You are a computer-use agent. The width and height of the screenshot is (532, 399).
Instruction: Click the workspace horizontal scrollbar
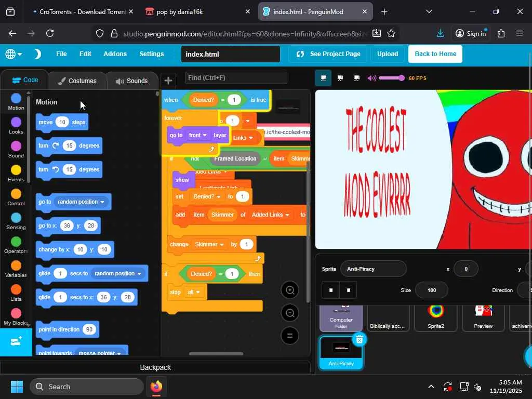(x=216, y=353)
